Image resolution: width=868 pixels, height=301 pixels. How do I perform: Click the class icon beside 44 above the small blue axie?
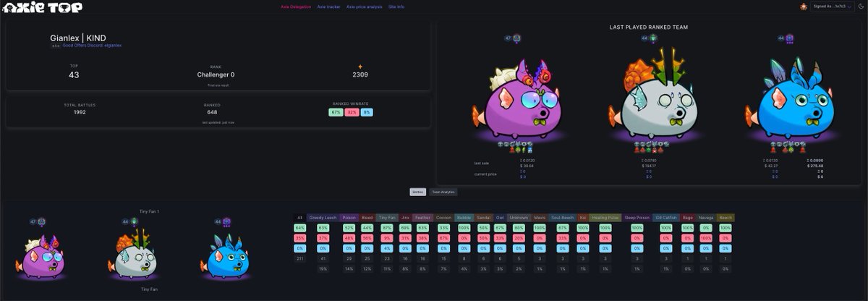pos(227,221)
